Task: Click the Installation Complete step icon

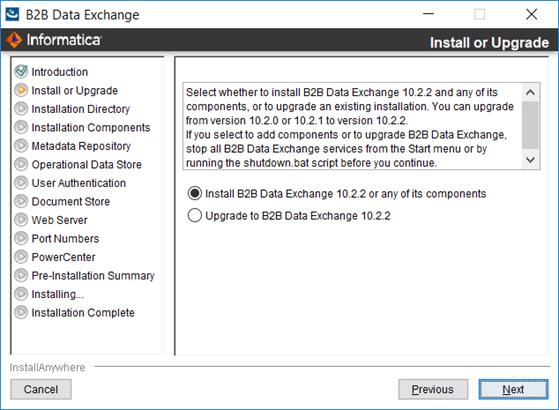Action: click(21, 312)
